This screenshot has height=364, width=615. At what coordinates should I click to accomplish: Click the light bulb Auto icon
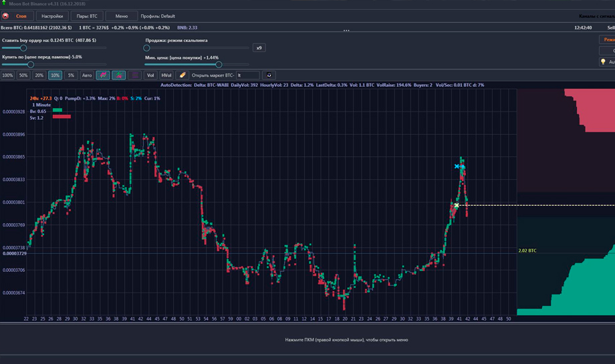click(603, 62)
